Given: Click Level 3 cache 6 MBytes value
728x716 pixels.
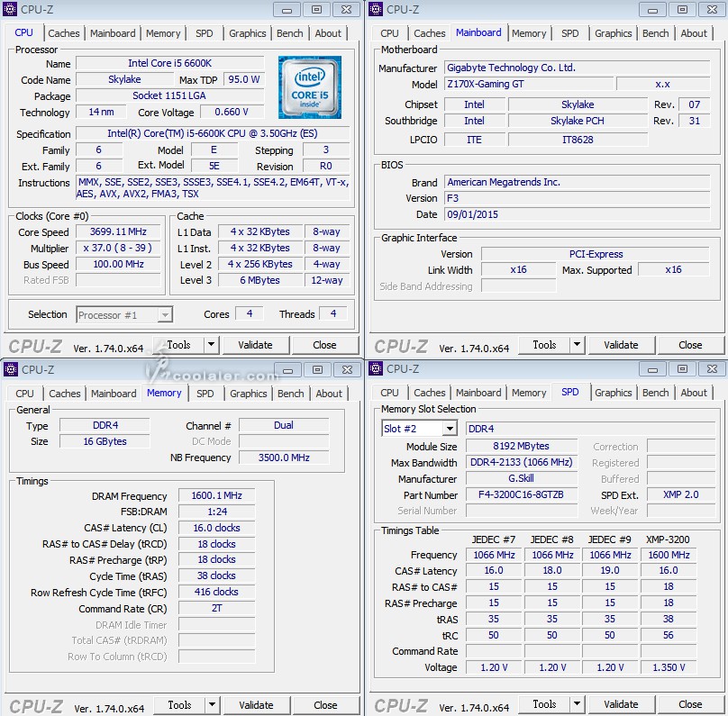Looking at the screenshot, I should point(260,280).
